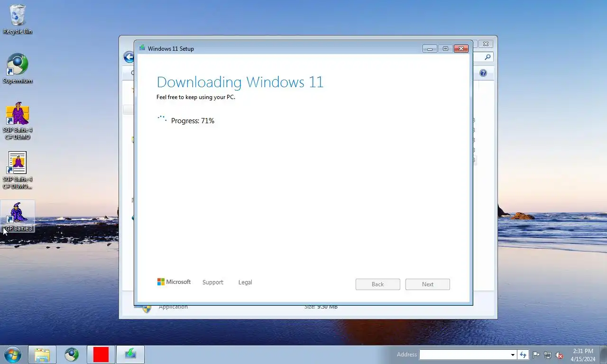This screenshot has width=607, height=364.
Task: Click the Next button in setup
Action: 428,284
